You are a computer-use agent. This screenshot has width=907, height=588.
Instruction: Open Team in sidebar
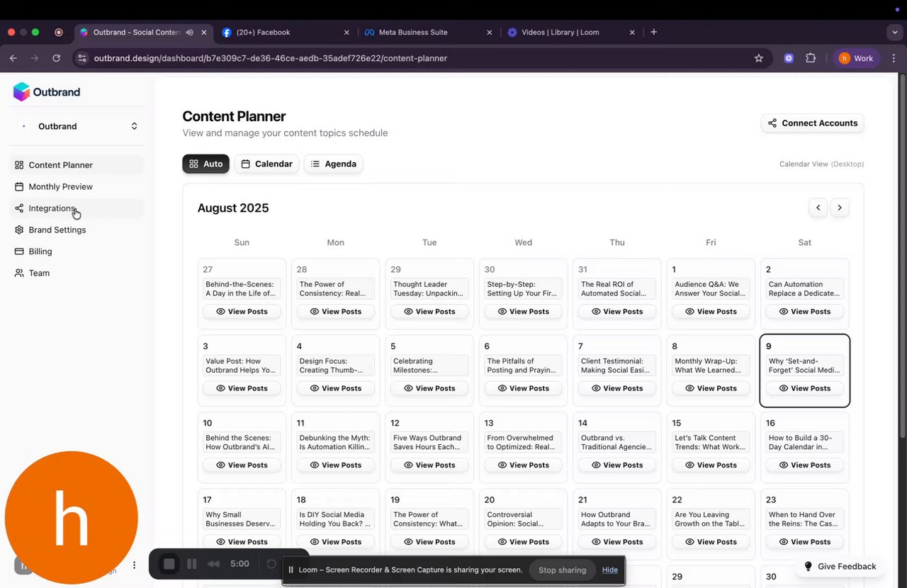click(77, 273)
